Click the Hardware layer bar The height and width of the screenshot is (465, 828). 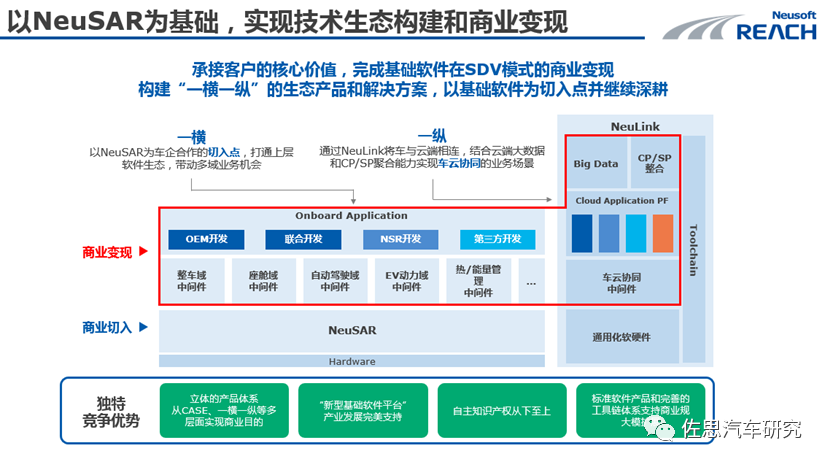(352, 361)
